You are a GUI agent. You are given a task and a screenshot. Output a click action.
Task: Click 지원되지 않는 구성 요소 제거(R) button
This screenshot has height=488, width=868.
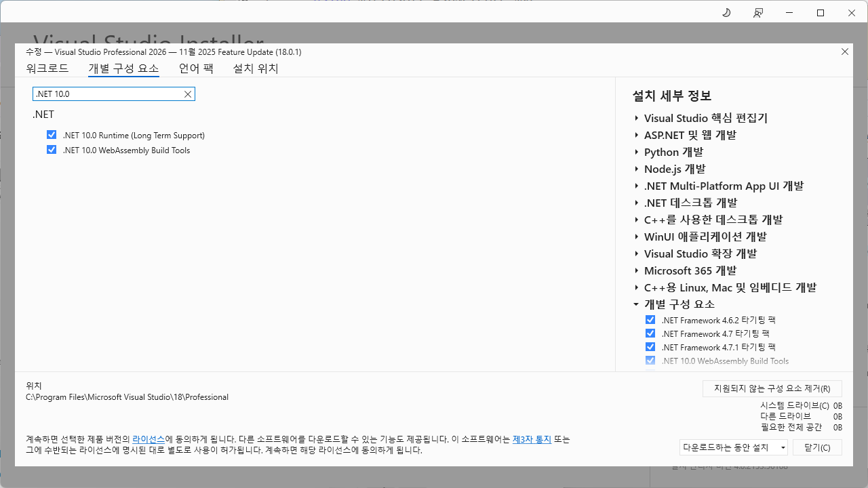click(x=772, y=388)
